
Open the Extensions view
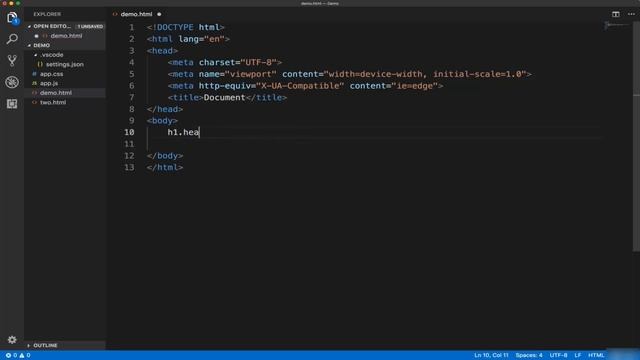[x=12, y=104]
